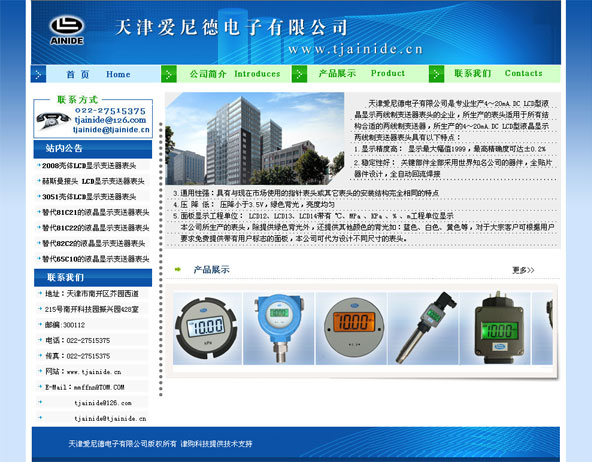Click the 网站：www.tjainide.cn row
Image resolution: width=592 pixels, height=462 pixels.
[x=92, y=372]
